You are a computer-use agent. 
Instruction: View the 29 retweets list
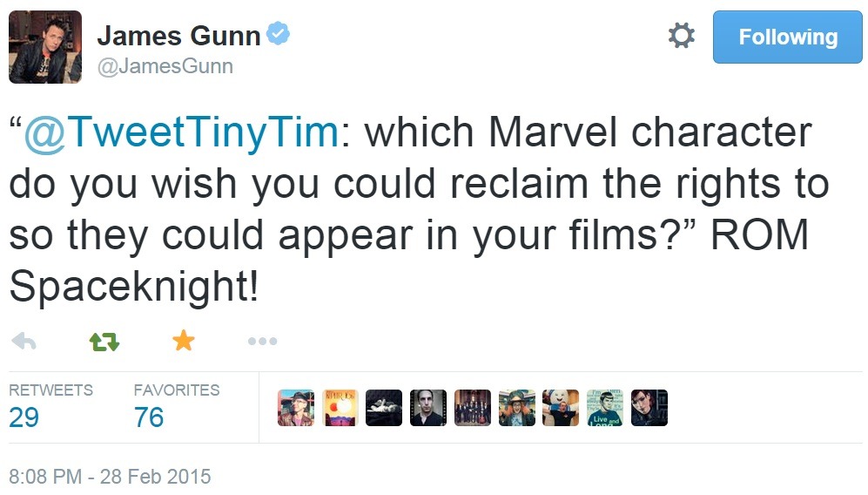tap(24, 417)
